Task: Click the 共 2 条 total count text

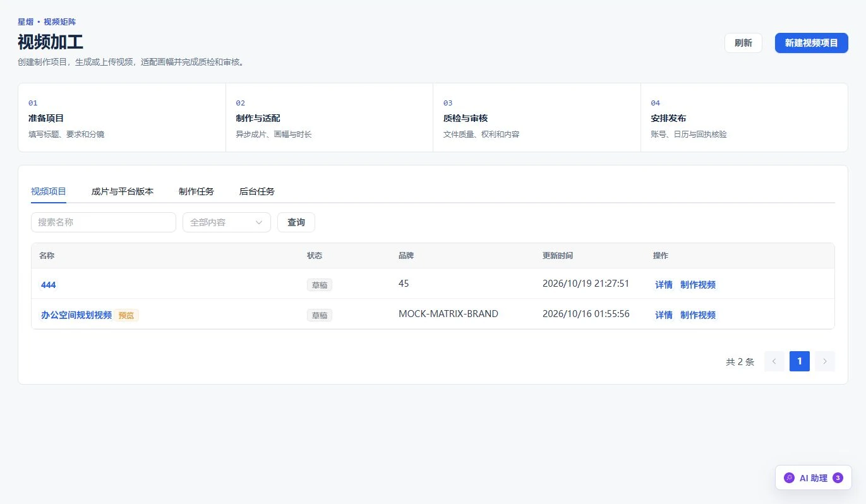Action: click(x=740, y=362)
